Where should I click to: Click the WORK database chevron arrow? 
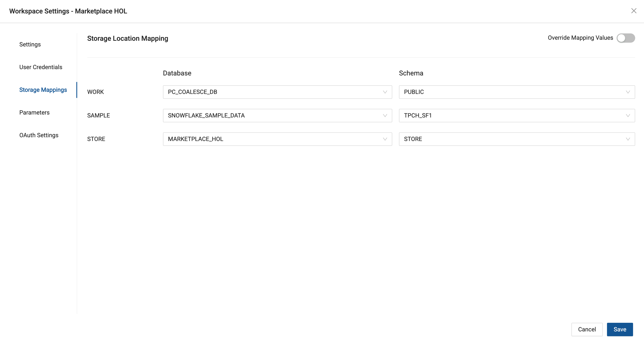tap(385, 92)
